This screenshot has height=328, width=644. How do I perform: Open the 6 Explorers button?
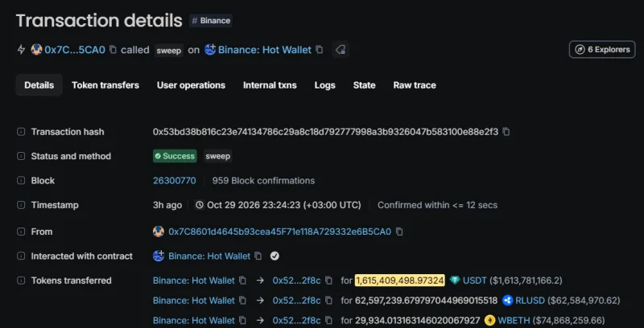point(602,50)
